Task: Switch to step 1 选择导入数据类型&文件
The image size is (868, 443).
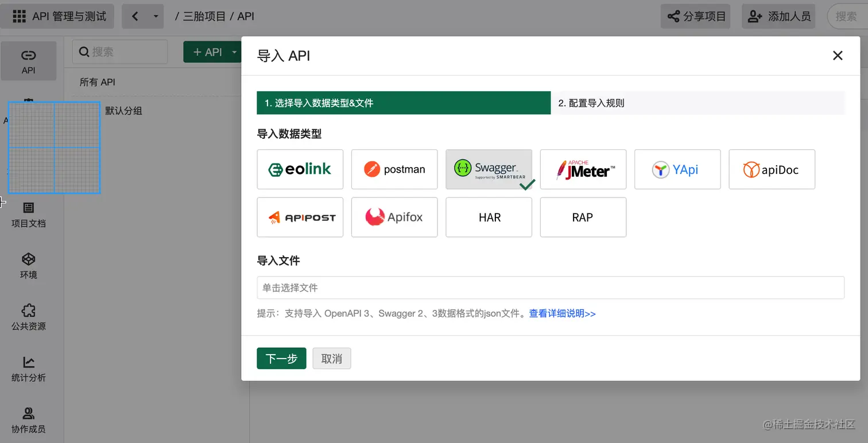Action: (x=404, y=103)
